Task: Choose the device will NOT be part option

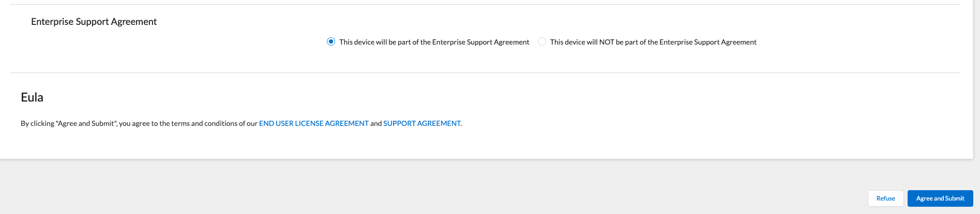Action: pyautogui.click(x=542, y=42)
